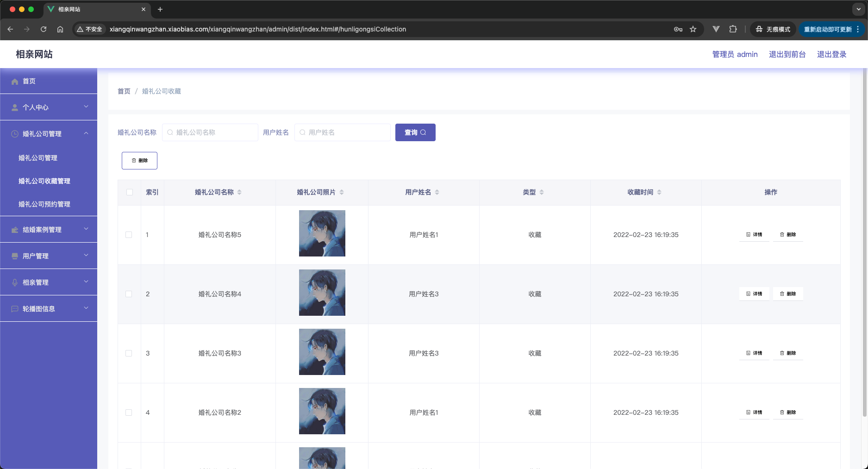The height and width of the screenshot is (469, 868).
Task: Click the person icon beside 个人中心
Action: pos(15,107)
